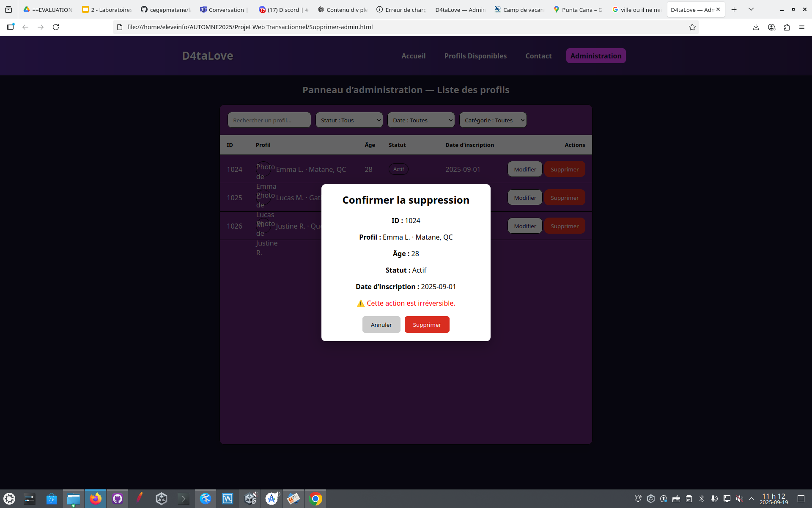Click Annuler in the confirmation dialog

pyautogui.click(x=381, y=325)
